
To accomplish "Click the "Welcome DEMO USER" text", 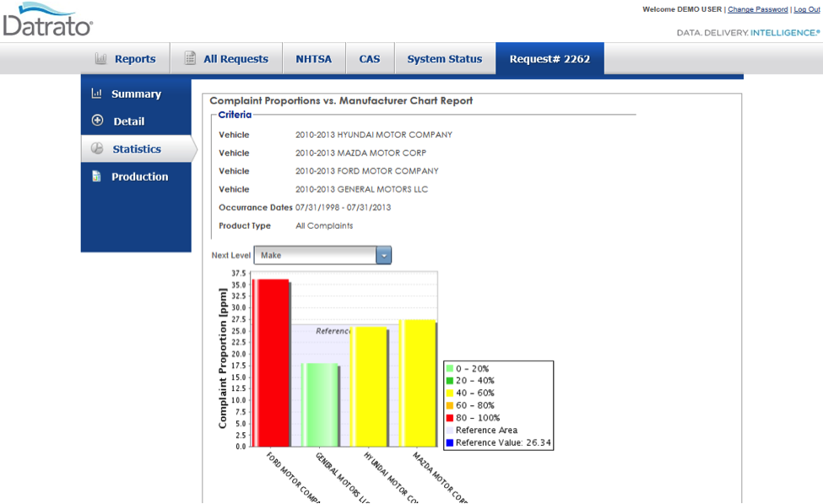I will (x=682, y=9).
